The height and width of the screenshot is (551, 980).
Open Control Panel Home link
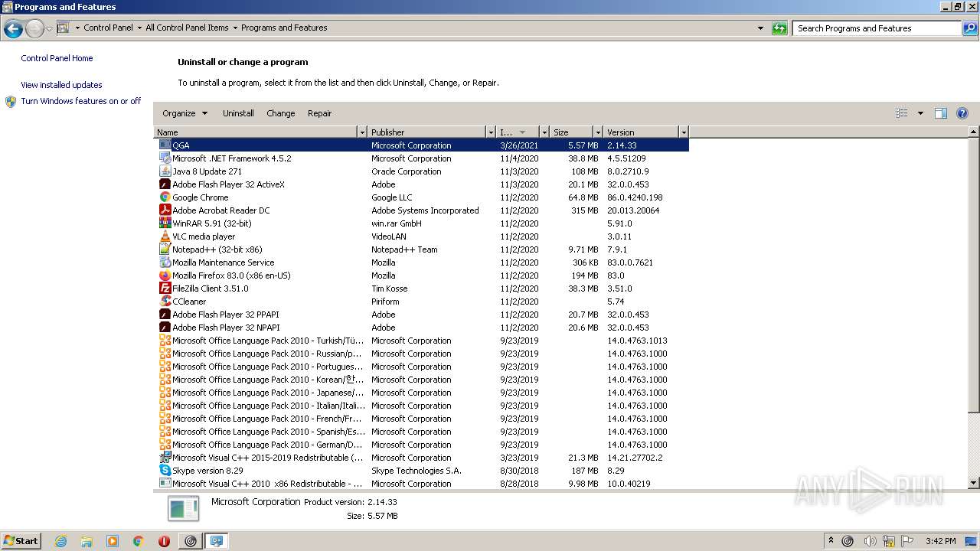[x=57, y=58]
